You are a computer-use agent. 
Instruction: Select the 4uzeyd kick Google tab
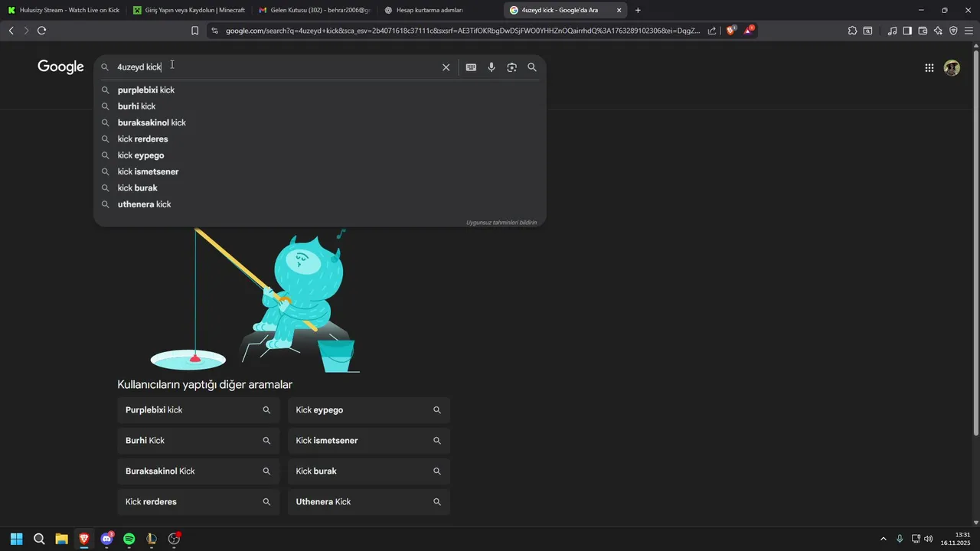click(567, 10)
